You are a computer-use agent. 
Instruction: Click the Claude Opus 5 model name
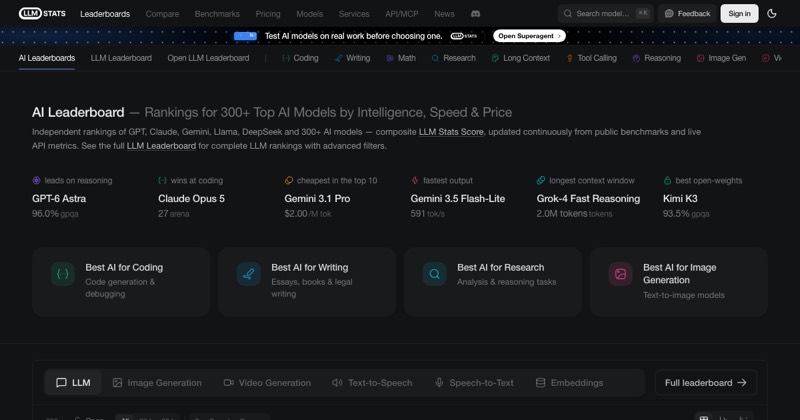point(191,199)
